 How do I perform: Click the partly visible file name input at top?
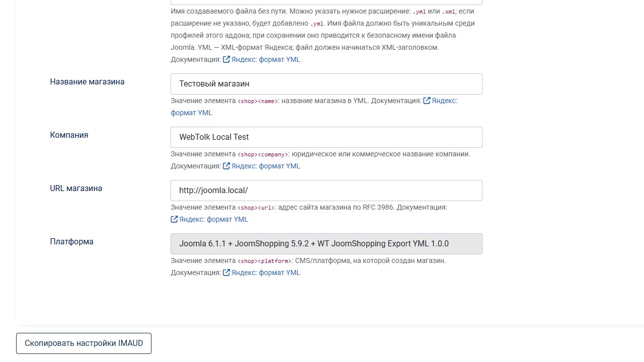(x=326, y=2)
